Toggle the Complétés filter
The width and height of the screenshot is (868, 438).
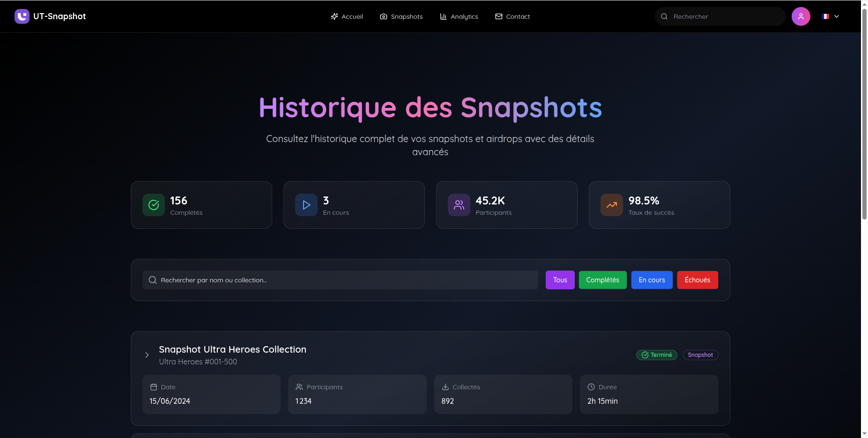click(602, 280)
